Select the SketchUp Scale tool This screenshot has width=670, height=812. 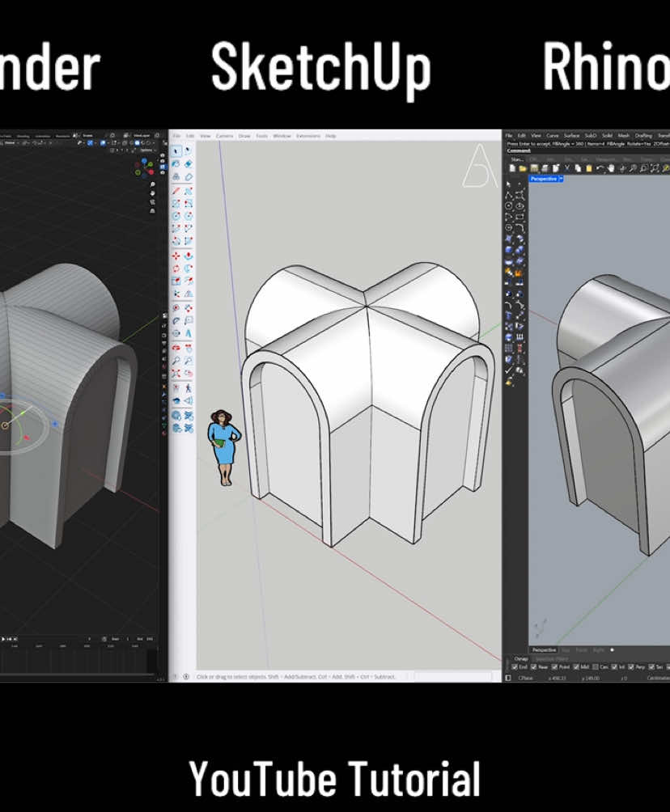coord(176,281)
